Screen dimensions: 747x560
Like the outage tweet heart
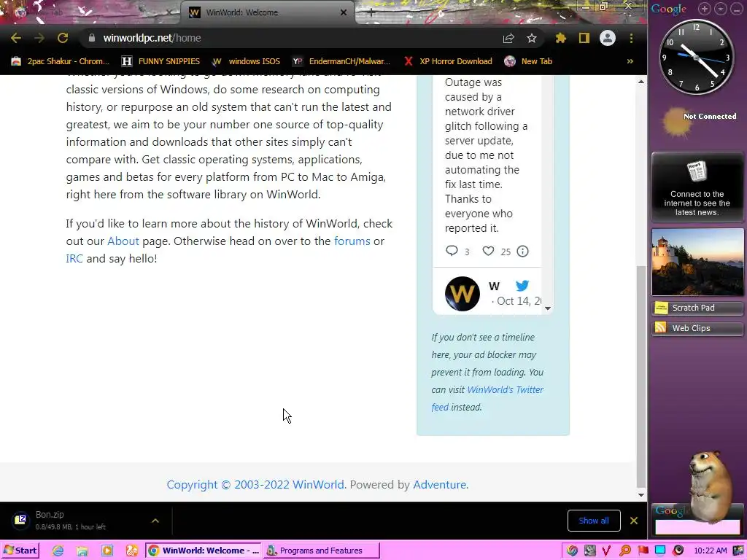click(x=488, y=251)
